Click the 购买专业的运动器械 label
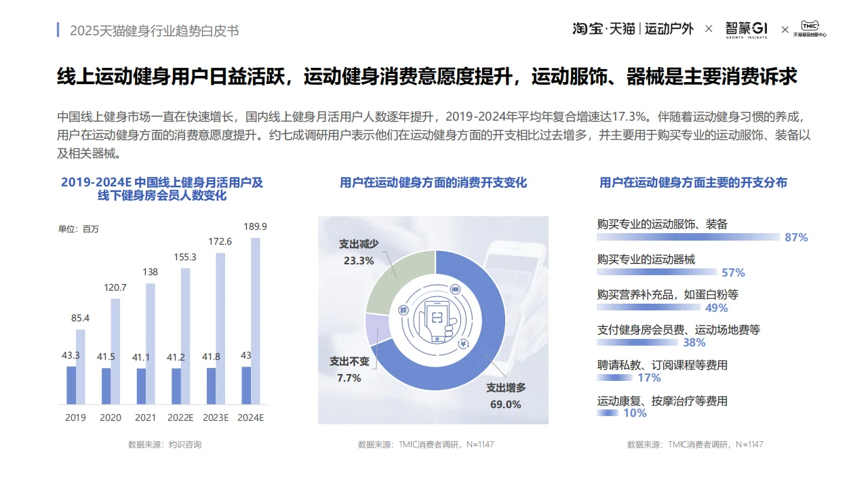 (x=646, y=259)
